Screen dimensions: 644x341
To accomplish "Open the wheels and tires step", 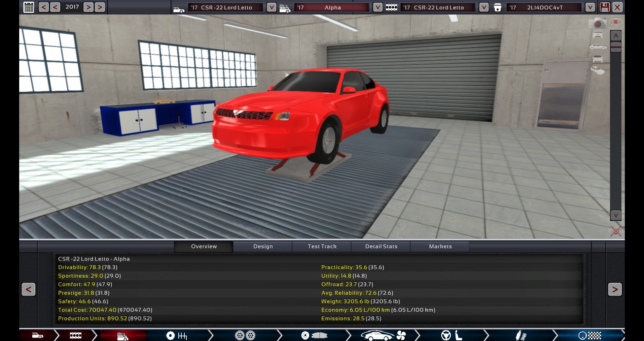I will 245,335.
